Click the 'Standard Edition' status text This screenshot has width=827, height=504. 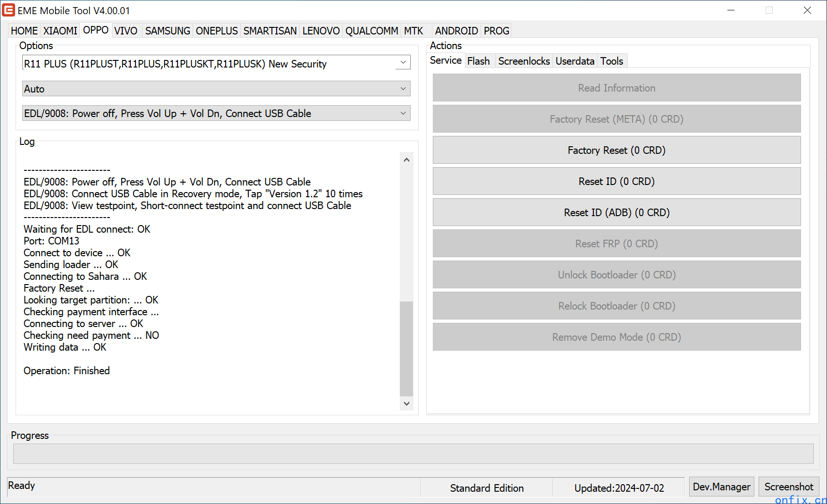tap(487, 488)
